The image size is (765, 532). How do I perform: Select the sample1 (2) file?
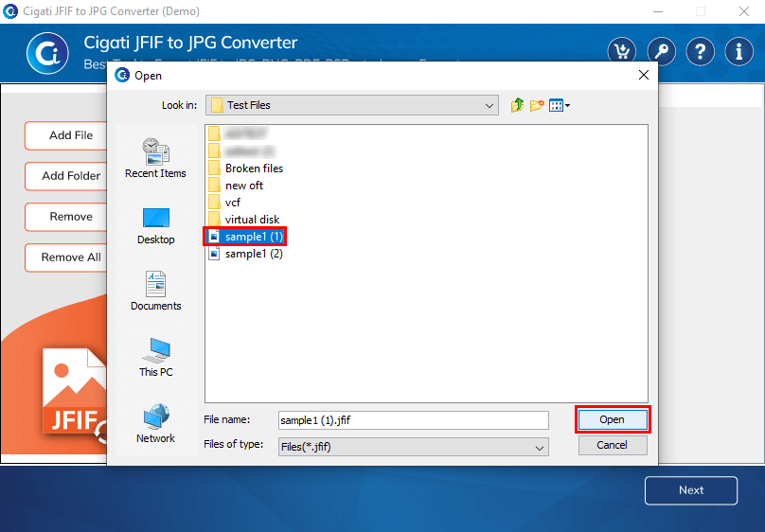[245, 254]
